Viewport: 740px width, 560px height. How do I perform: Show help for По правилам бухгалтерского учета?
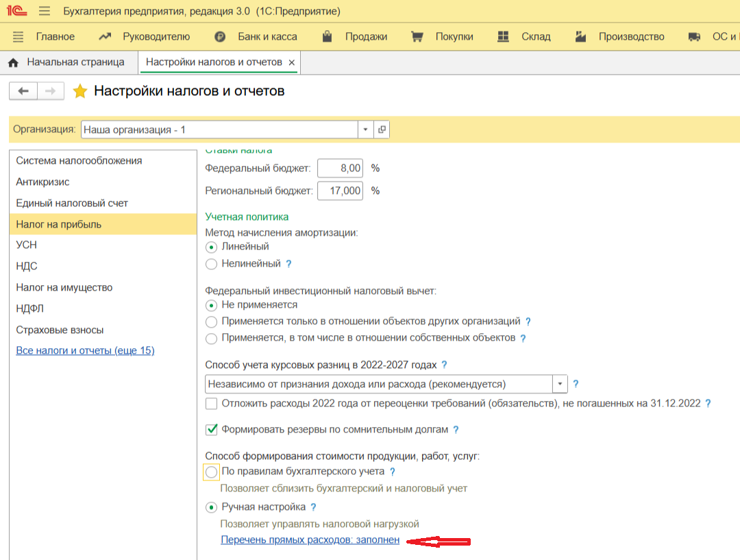(392, 472)
